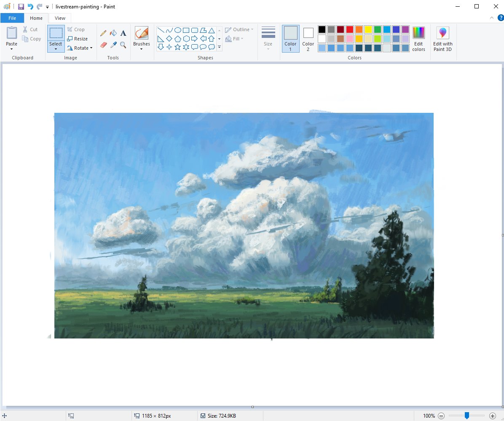Choose the Line shape
This screenshot has height=421, width=504.
[x=161, y=30]
